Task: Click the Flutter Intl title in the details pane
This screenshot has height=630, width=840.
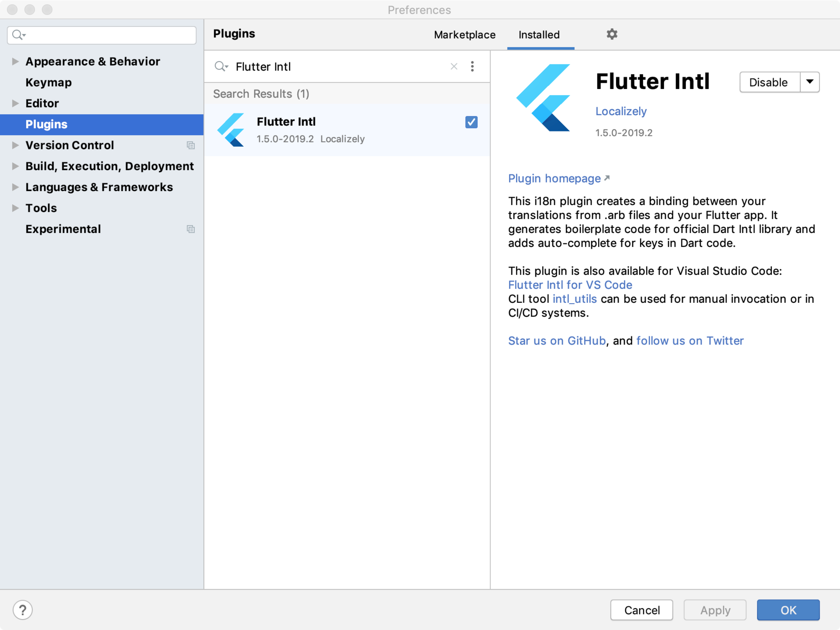Action: pyautogui.click(x=652, y=81)
